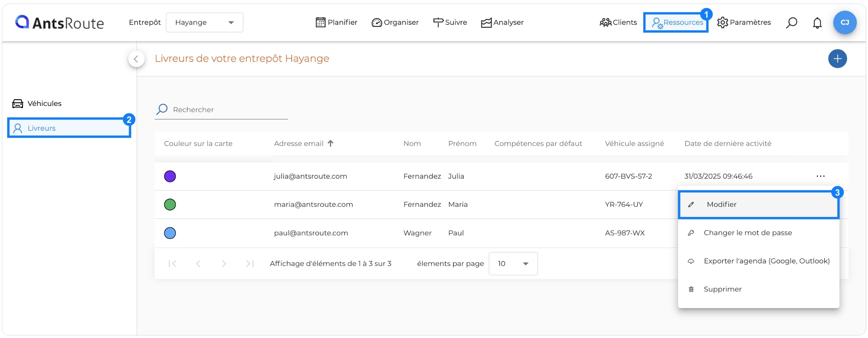
Task: Select Véhicules in the sidebar
Action: tap(37, 103)
